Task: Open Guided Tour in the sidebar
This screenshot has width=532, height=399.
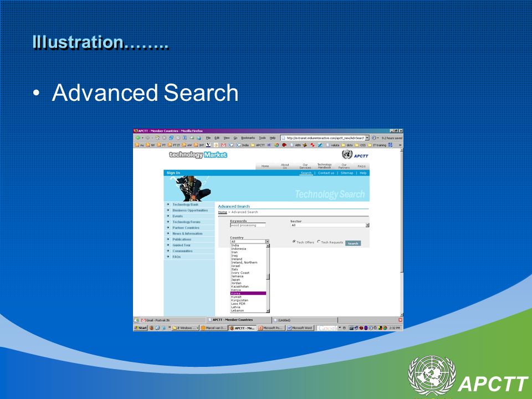Action: (181, 245)
